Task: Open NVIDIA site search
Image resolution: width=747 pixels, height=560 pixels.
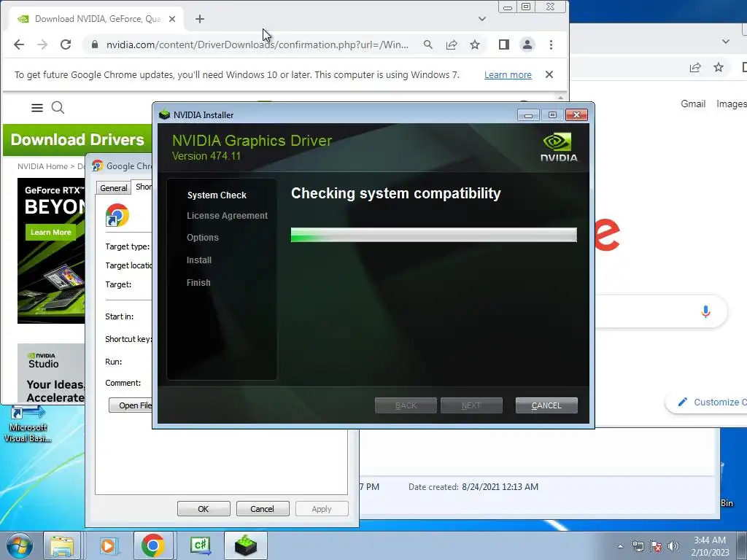Action: click(58, 108)
